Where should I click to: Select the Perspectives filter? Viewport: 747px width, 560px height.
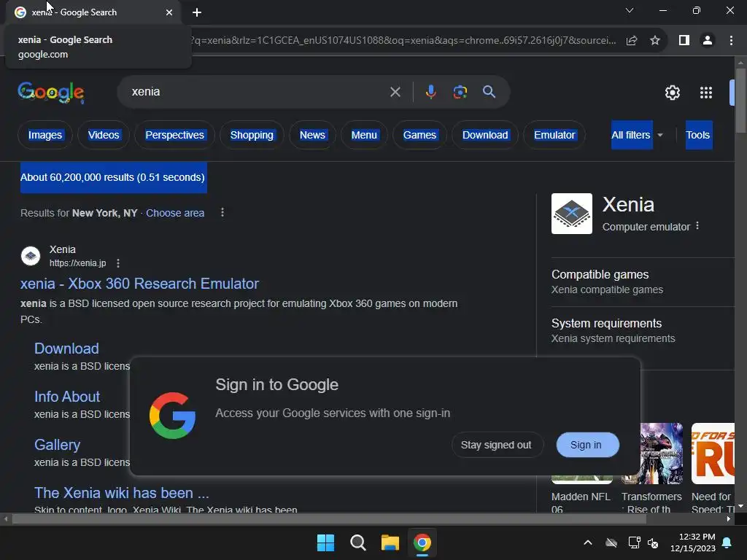(x=174, y=135)
